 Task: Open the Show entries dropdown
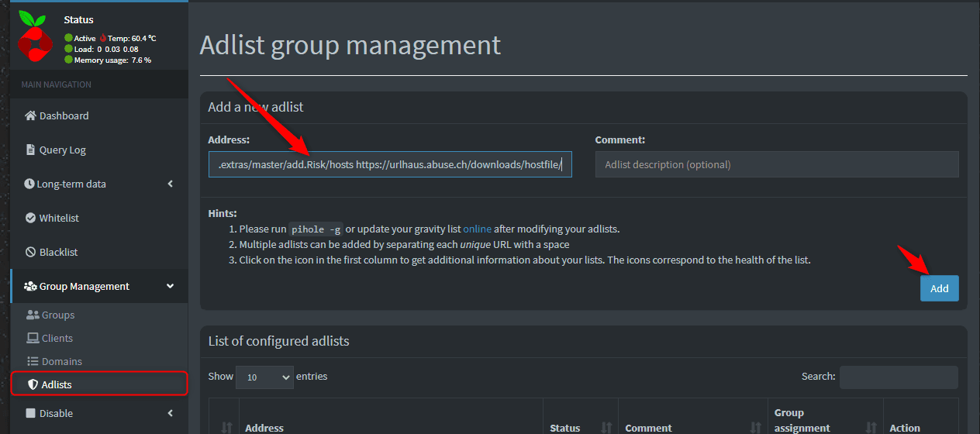264,377
